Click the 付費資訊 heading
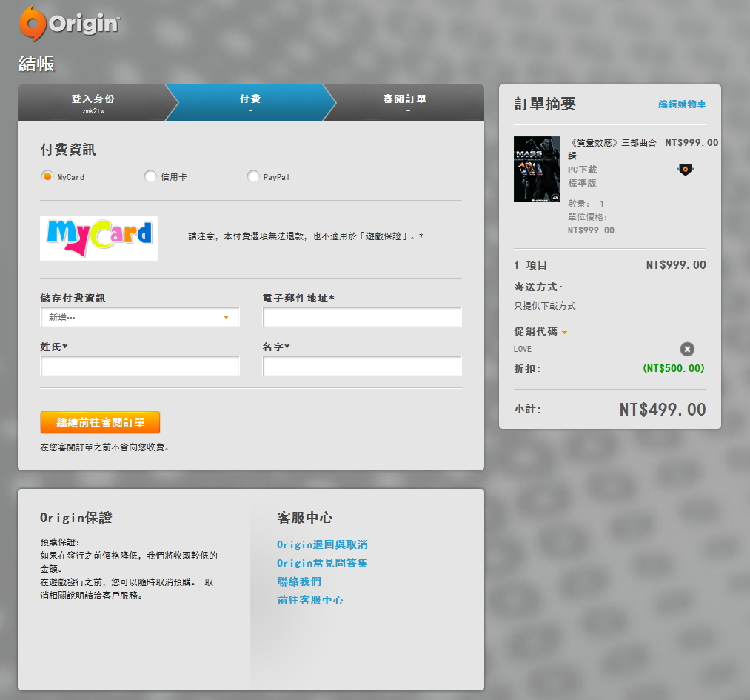Screen dimensions: 750x700 [x=68, y=150]
